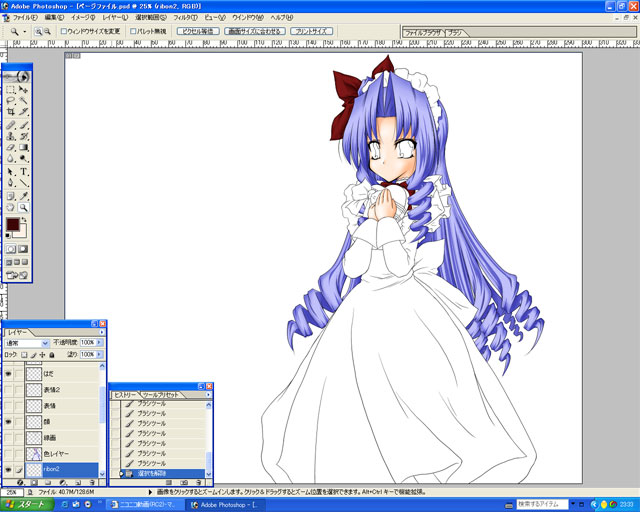
Task: Select the Type tool
Action: tap(24, 172)
